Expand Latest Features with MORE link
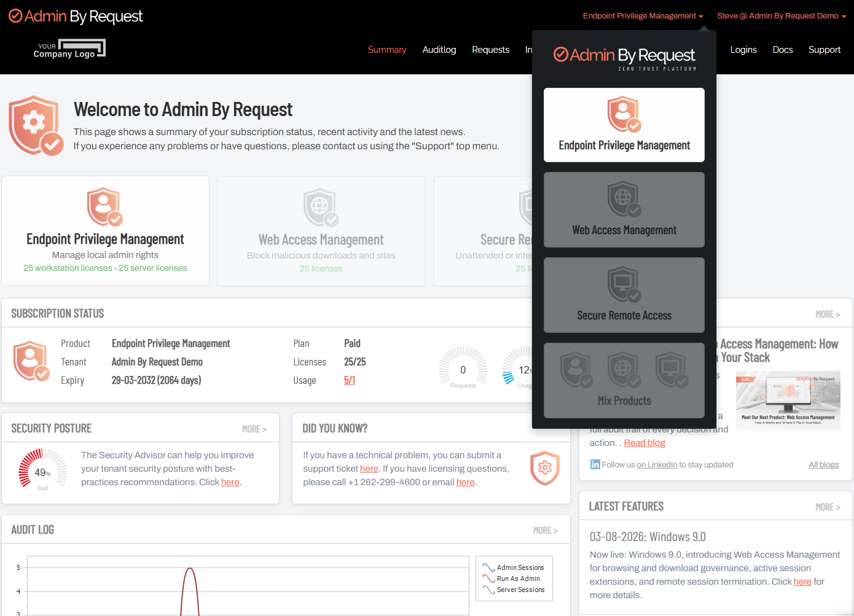 click(x=828, y=507)
